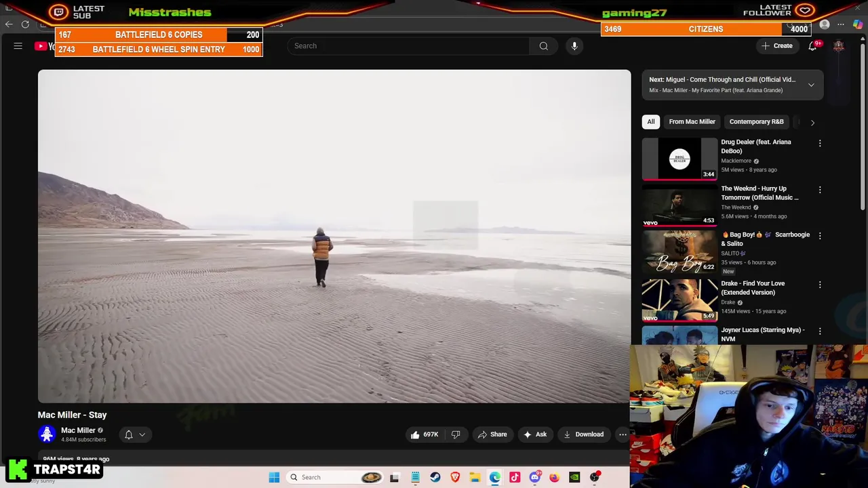The image size is (868, 488).
Task: Open options menu for Drug Dealer video
Action: (820, 143)
